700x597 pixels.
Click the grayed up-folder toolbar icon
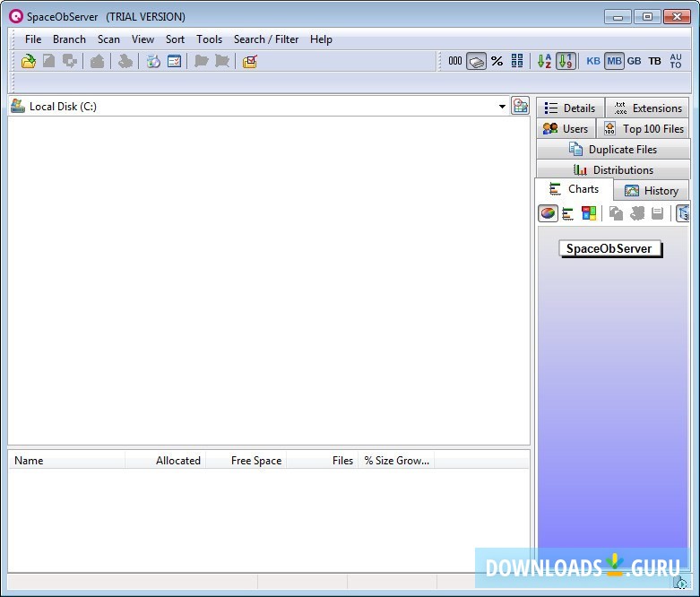tap(97, 61)
